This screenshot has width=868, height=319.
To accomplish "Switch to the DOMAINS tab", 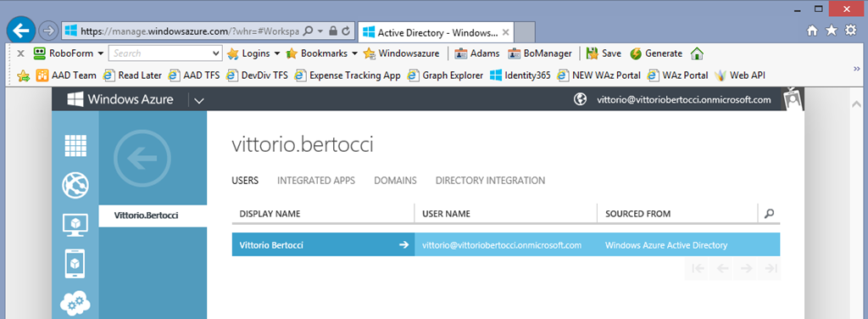I will pyautogui.click(x=395, y=181).
